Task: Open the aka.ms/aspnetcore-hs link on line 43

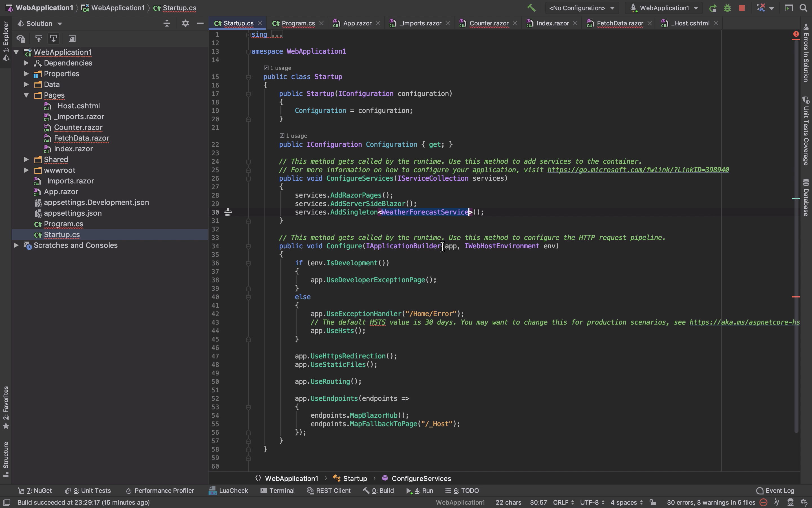Action: click(745, 322)
